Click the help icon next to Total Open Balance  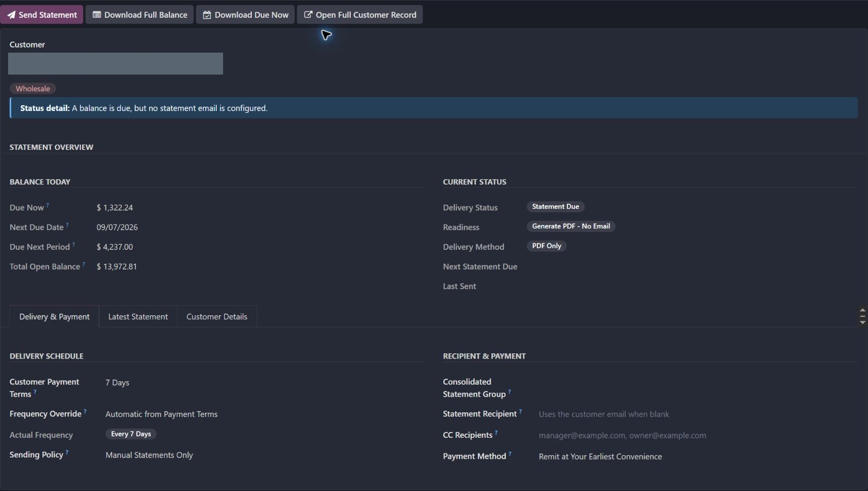click(x=84, y=264)
